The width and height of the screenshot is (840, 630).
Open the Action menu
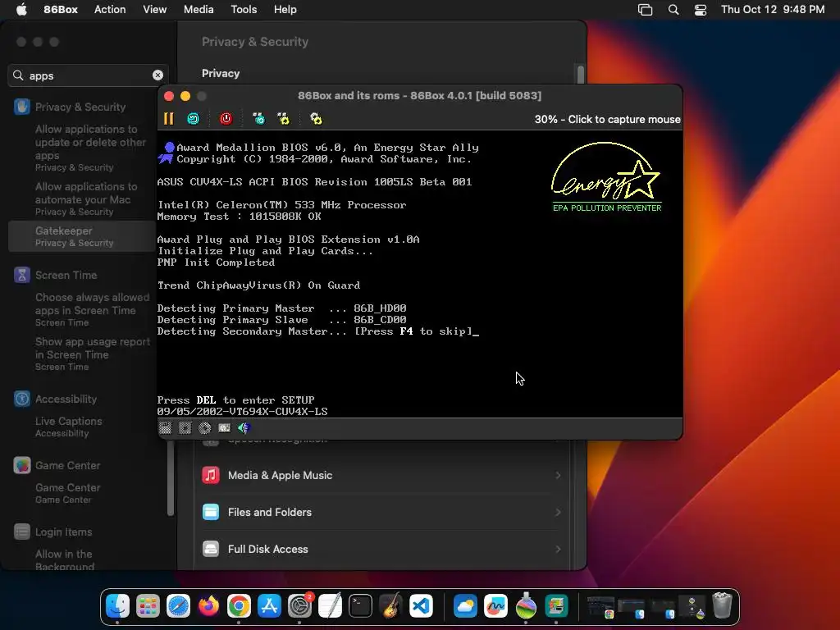(x=110, y=9)
